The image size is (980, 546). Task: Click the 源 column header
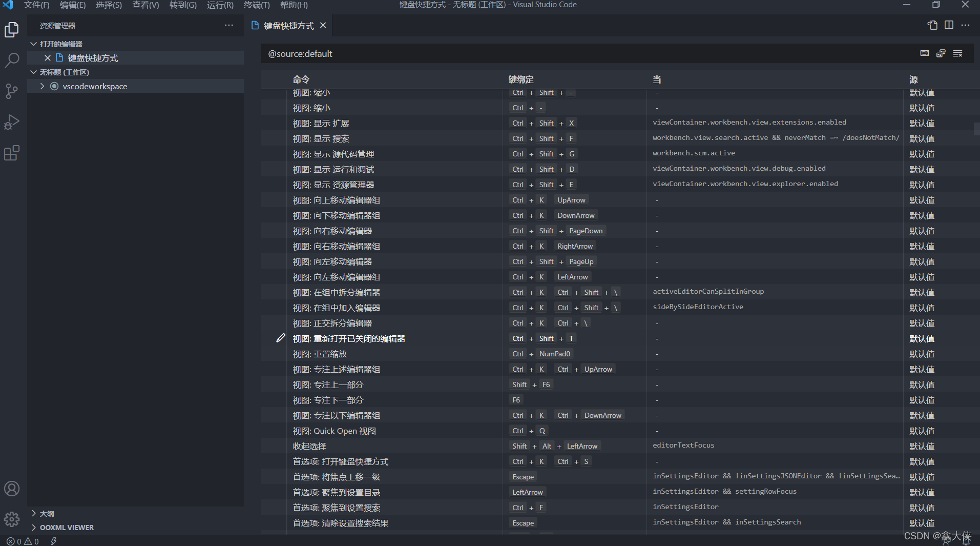coord(913,79)
